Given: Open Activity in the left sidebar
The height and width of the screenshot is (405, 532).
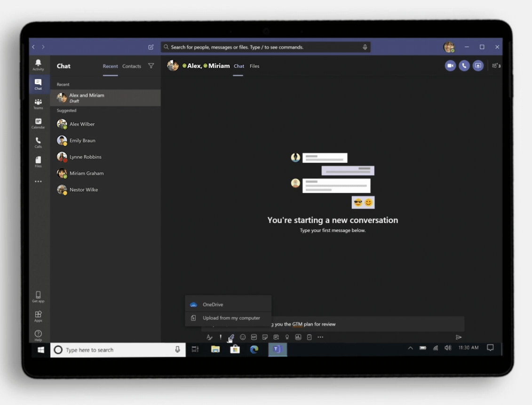Looking at the screenshot, I should [x=38, y=65].
